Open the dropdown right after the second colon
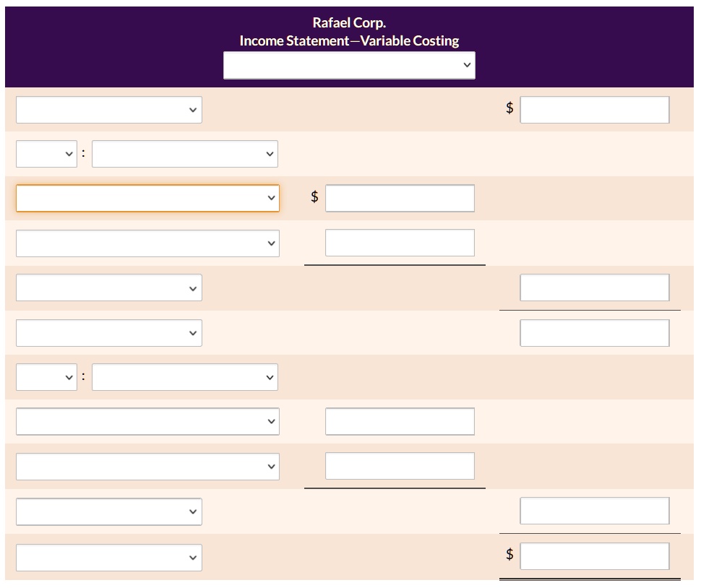 [184, 377]
